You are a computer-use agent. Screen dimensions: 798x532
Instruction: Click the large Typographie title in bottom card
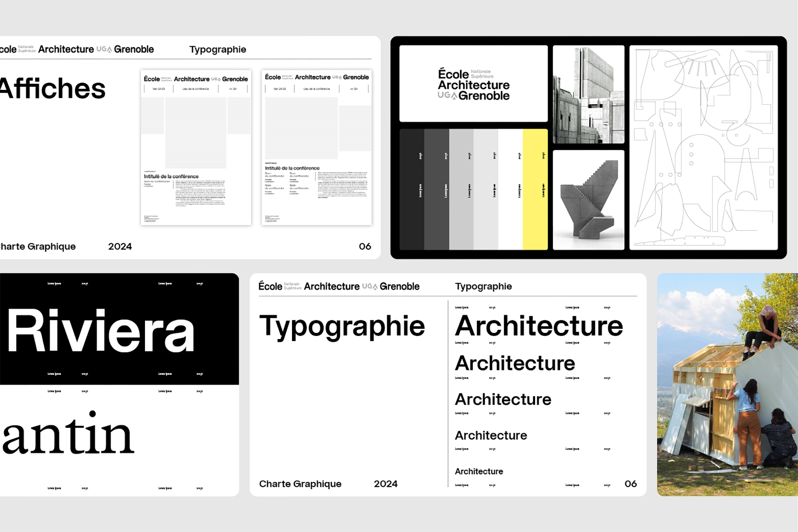[x=342, y=326]
